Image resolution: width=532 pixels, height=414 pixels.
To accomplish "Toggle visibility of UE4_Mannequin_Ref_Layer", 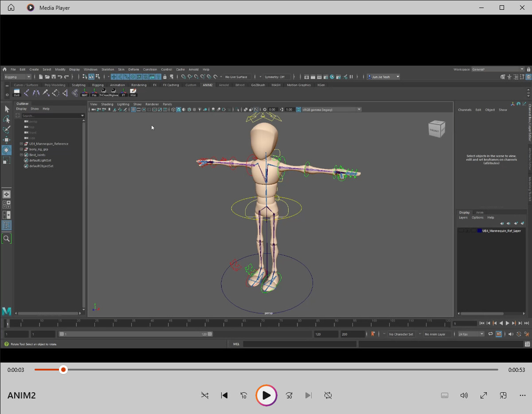I will click(461, 230).
